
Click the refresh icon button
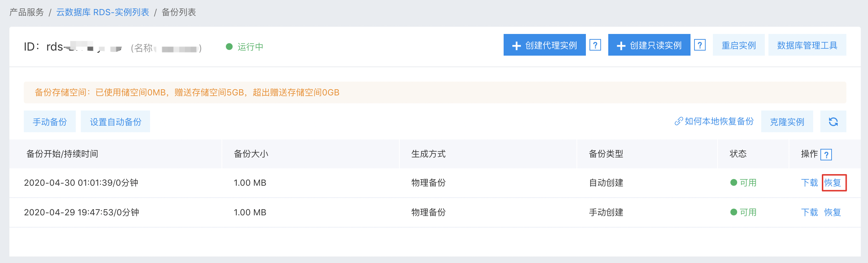(x=833, y=122)
